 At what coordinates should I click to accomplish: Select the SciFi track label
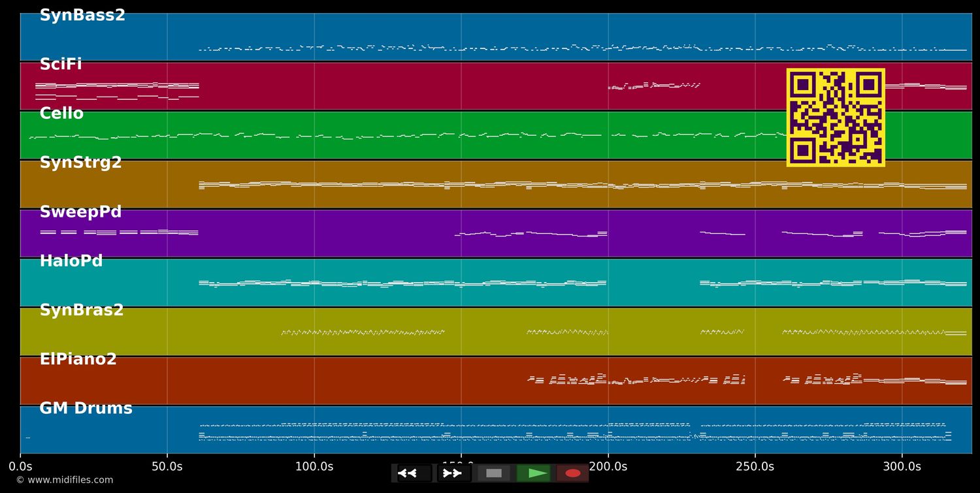pyautogui.click(x=61, y=65)
